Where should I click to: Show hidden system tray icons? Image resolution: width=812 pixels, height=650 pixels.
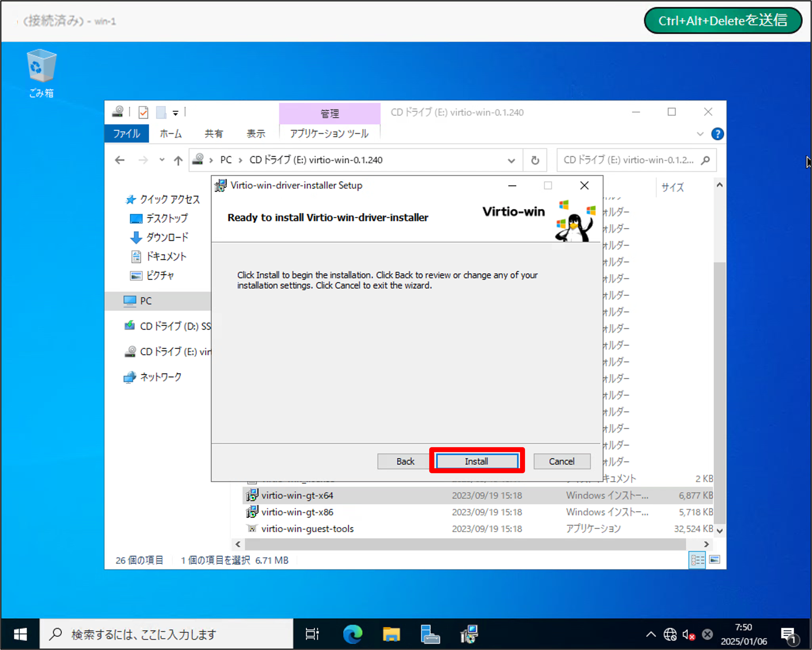click(x=651, y=635)
